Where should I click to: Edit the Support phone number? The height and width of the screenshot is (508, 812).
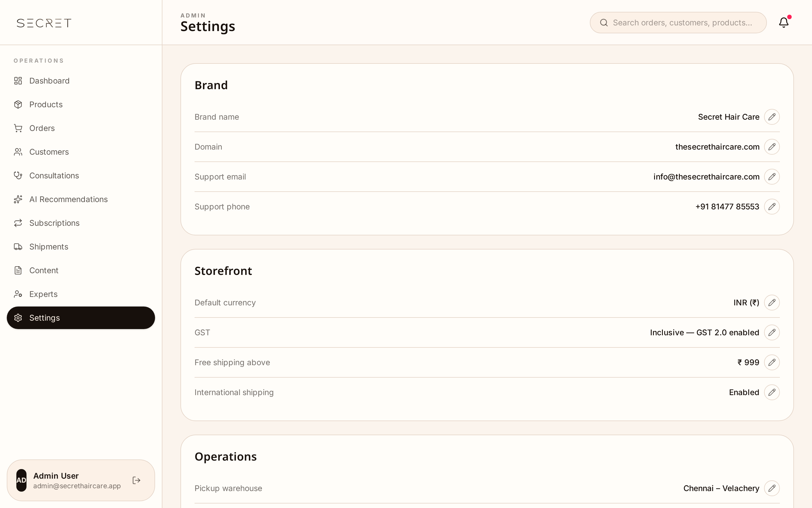pos(772,207)
